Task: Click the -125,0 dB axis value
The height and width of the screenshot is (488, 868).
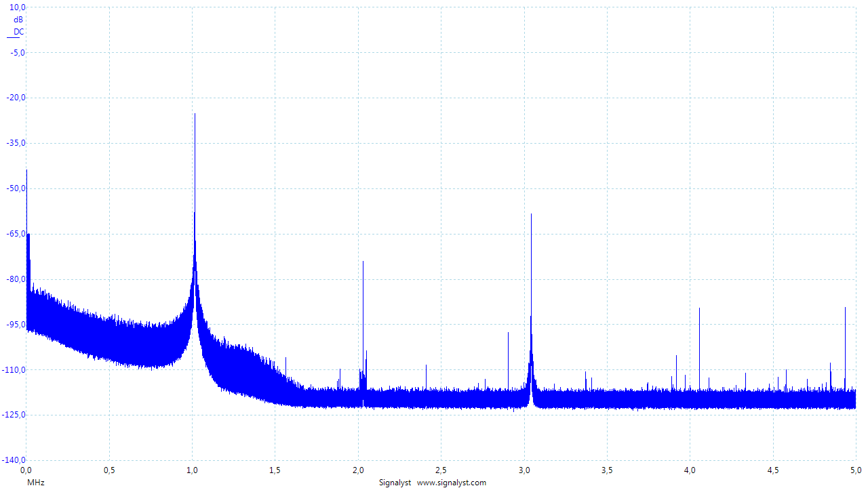Action: [14, 415]
